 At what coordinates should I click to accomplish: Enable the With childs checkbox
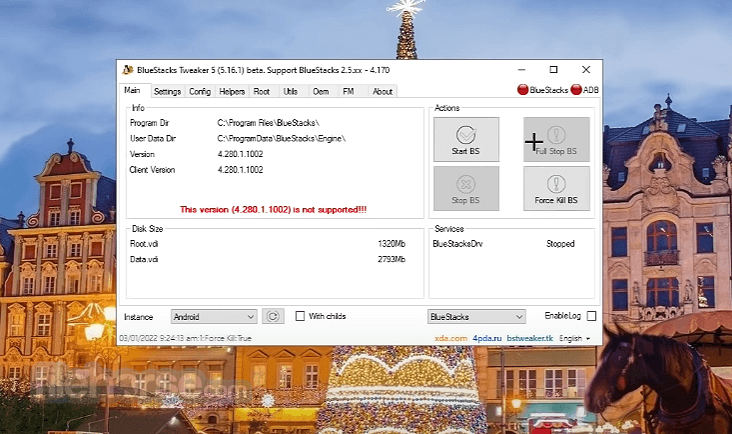tap(300, 316)
